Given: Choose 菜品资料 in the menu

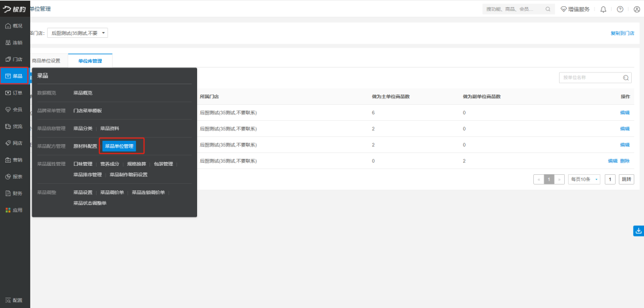Looking at the screenshot, I should point(109,129).
